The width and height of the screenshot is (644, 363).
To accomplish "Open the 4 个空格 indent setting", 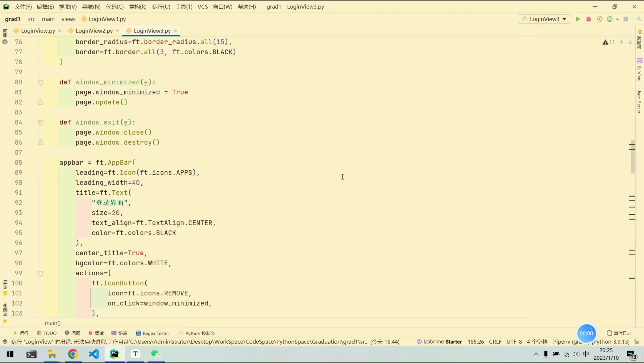I will [x=537, y=341].
